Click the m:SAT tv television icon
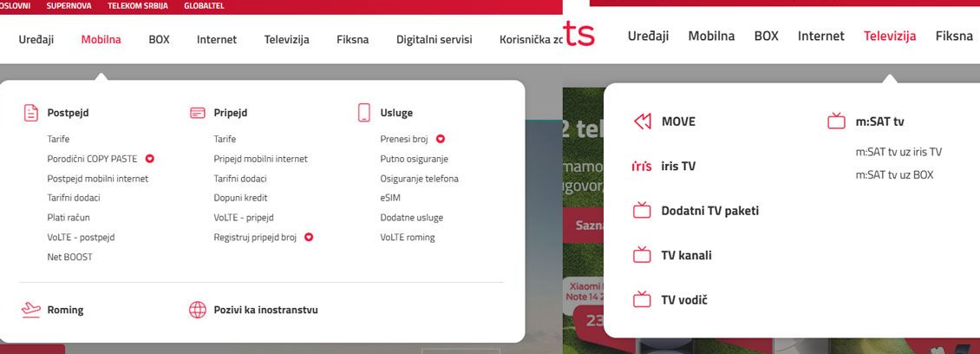The image size is (980, 354). pos(836,121)
